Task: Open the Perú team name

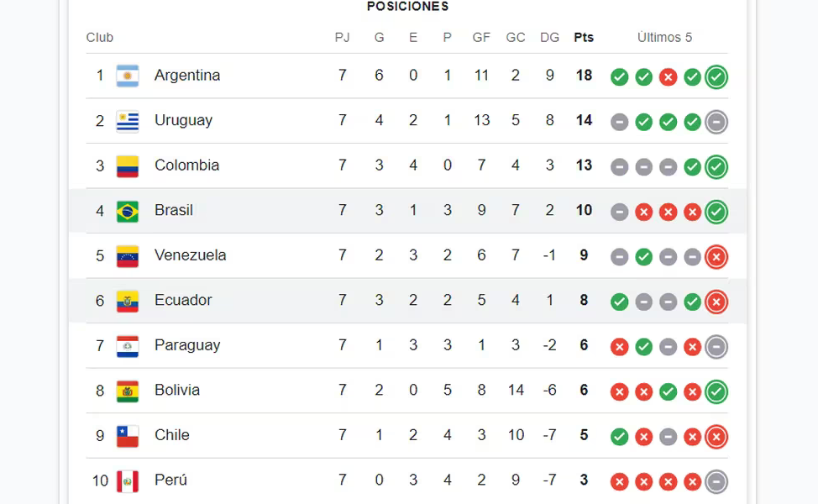Action: tap(170, 480)
